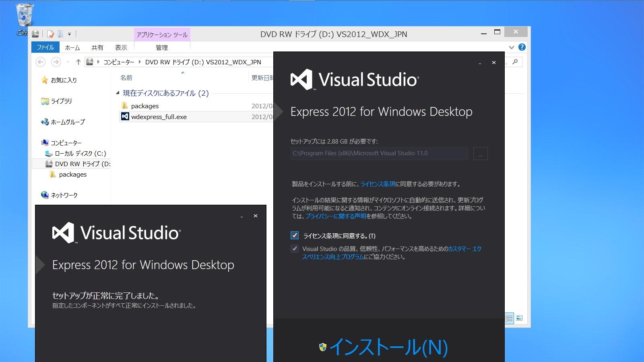Click the New Folder icon in title bar
The height and width of the screenshot is (362, 644).
60,34
